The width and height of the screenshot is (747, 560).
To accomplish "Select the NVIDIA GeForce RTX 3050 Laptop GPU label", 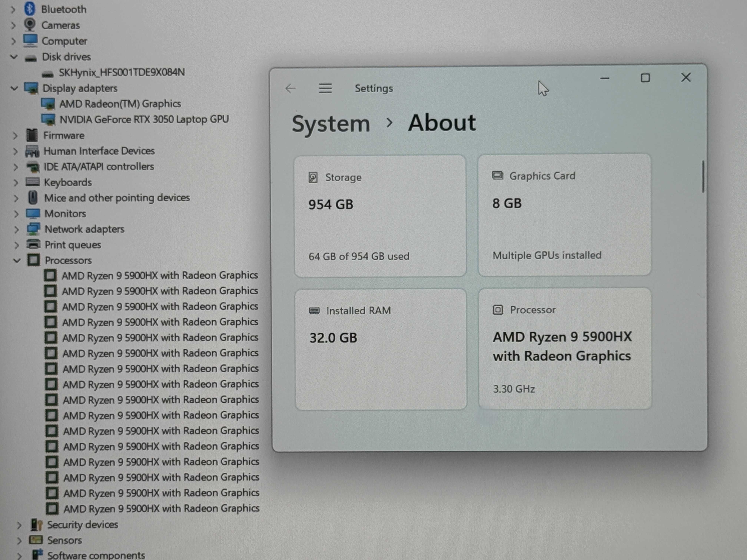I will (x=144, y=119).
